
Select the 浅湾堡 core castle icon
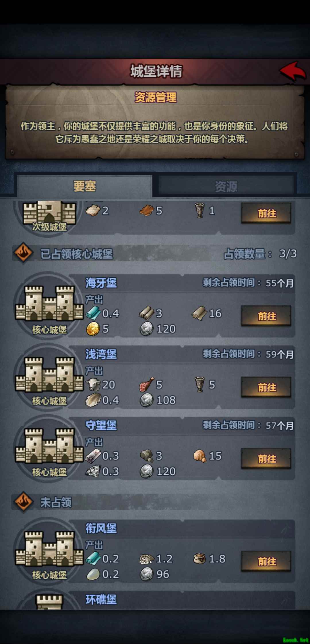(49, 375)
